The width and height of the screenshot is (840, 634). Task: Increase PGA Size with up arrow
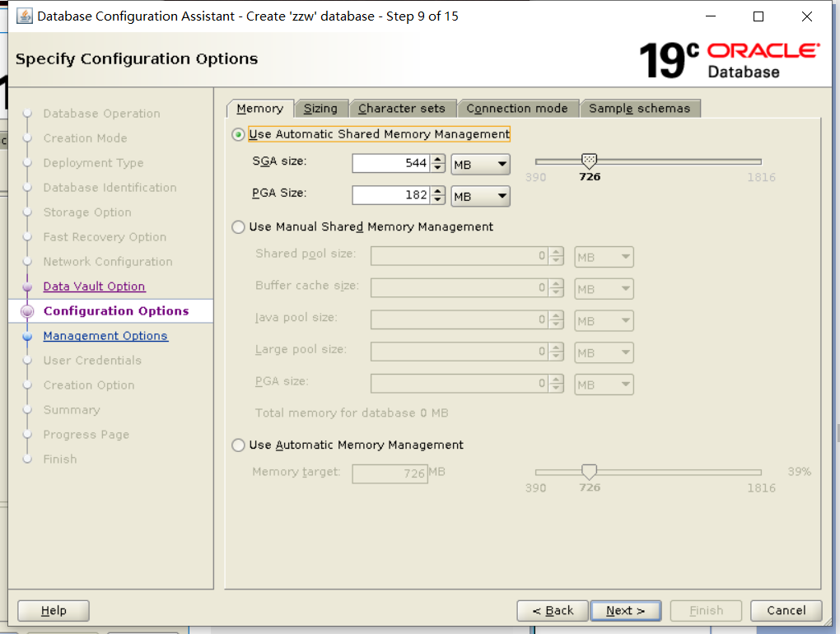coord(437,191)
